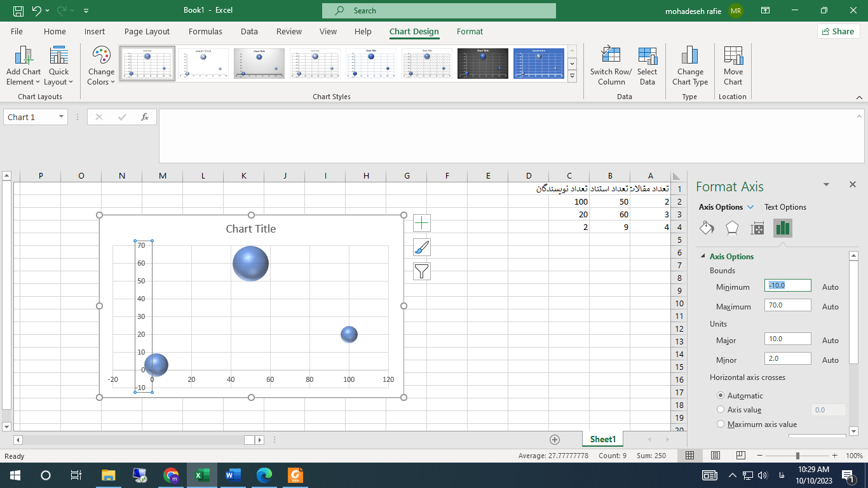
Task: Open the Page Layout tab
Action: (147, 31)
